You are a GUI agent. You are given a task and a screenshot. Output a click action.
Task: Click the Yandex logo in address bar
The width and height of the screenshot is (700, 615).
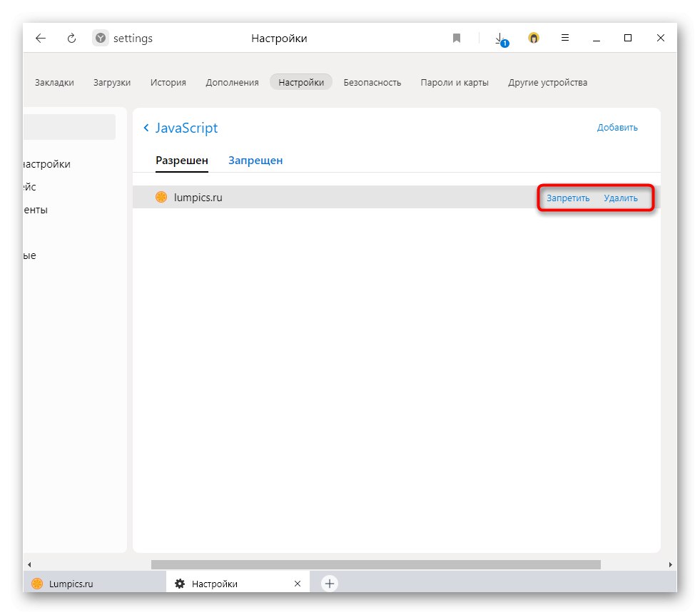(x=101, y=39)
